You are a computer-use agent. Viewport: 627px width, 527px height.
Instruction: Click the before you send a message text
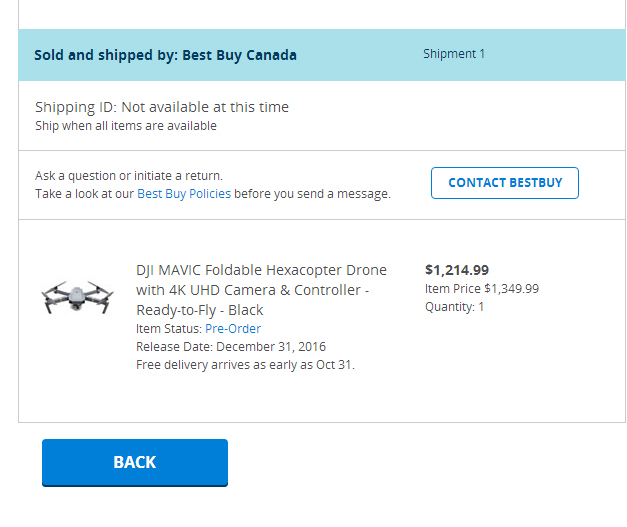click(x=312, y=194)
